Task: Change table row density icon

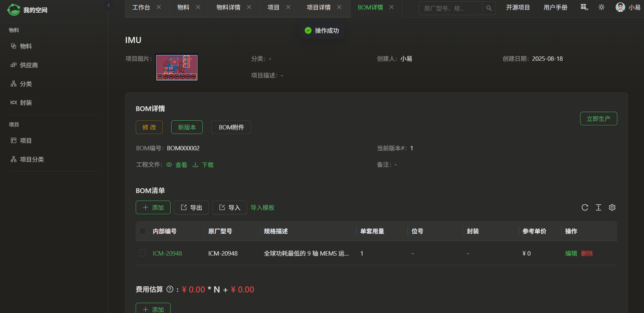Action: (x=599, y=207)
